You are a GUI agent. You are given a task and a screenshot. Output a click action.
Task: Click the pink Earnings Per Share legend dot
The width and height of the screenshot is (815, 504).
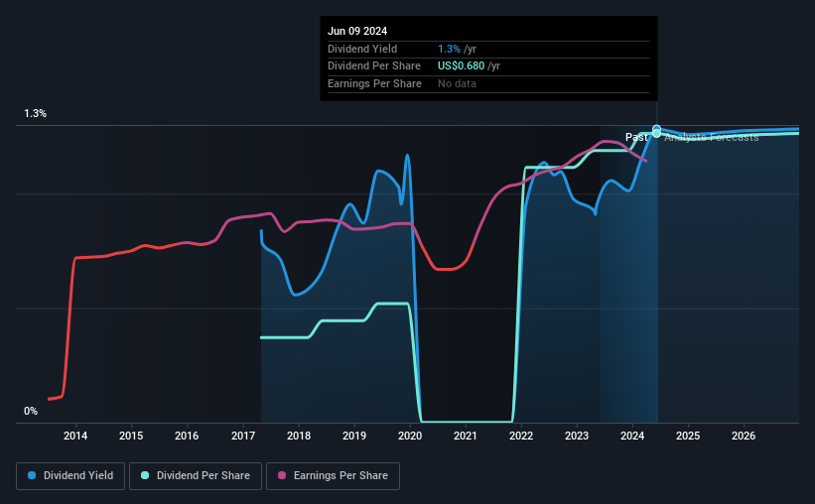pyautogui.click(x=282, y=475)
